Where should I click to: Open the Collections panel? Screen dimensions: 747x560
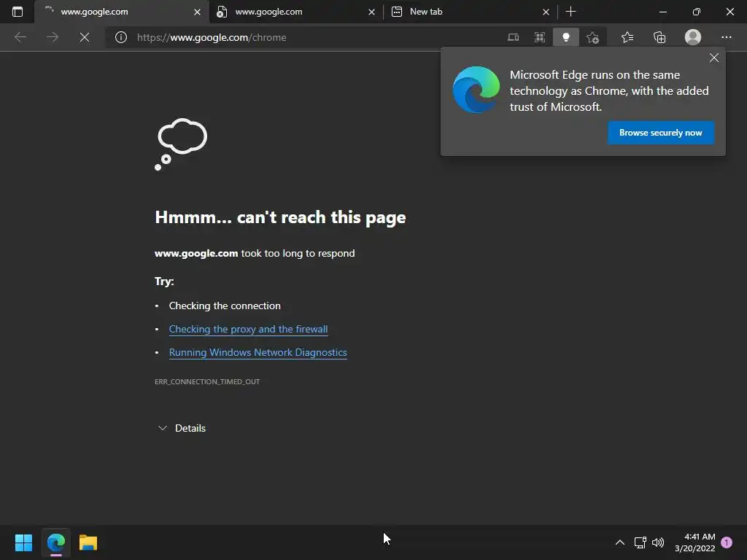point(659,37)
